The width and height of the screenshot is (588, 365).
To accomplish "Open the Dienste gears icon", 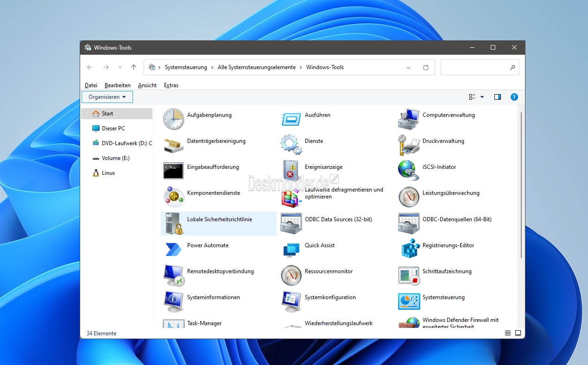I will pyautogui.click(x=291, y=145).
